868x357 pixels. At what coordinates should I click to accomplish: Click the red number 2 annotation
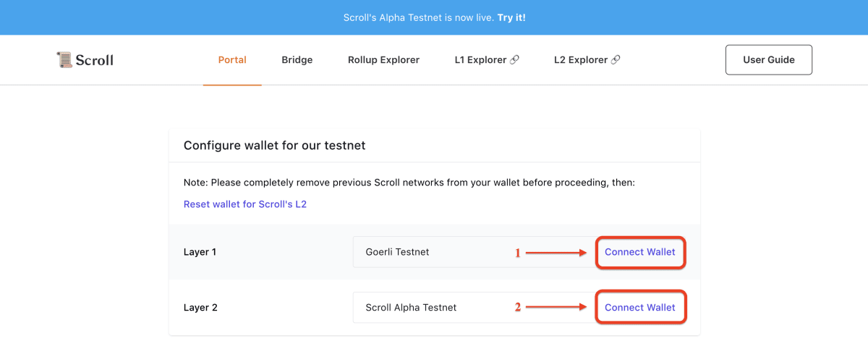[517, 308]
